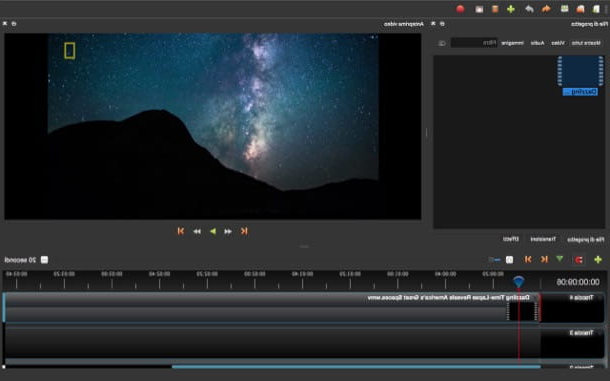610x381 pixels.
Task: Export video with the red circle button
Action: [460, 9]
